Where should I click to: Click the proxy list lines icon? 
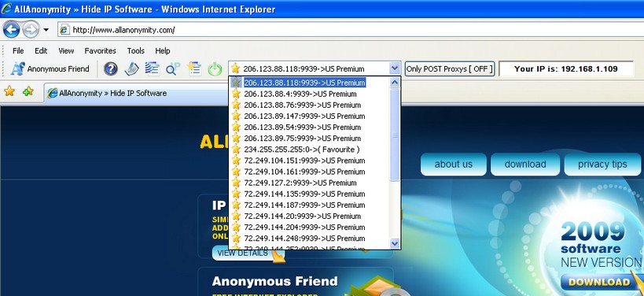(152, 68)
